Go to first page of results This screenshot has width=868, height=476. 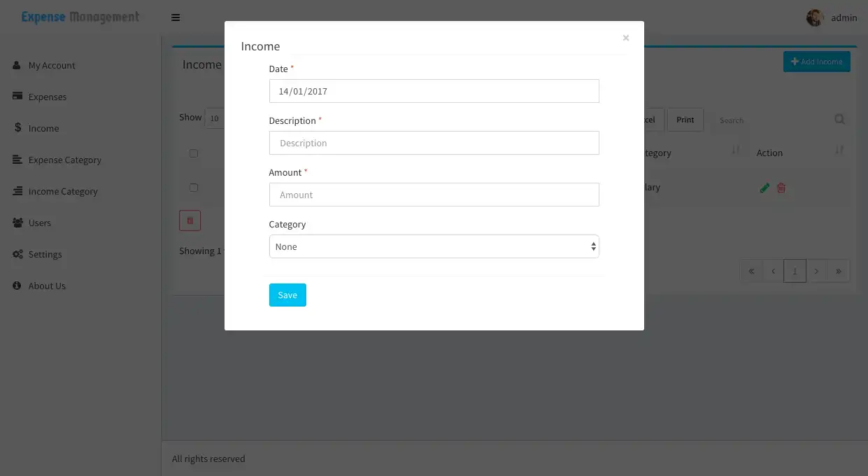coord(751,271)
